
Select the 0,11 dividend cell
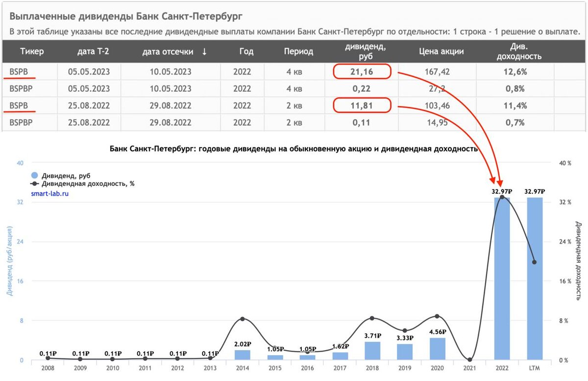pyautogui.click(x=363, y=122)
